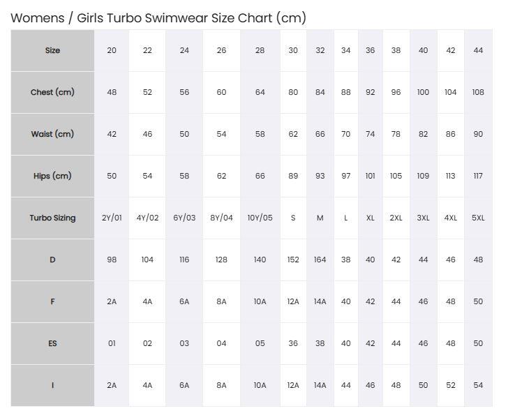Viewport: 515px width, 420px height.
Task: Click the 'ES' row header cell
Action: tap(52, 343)
